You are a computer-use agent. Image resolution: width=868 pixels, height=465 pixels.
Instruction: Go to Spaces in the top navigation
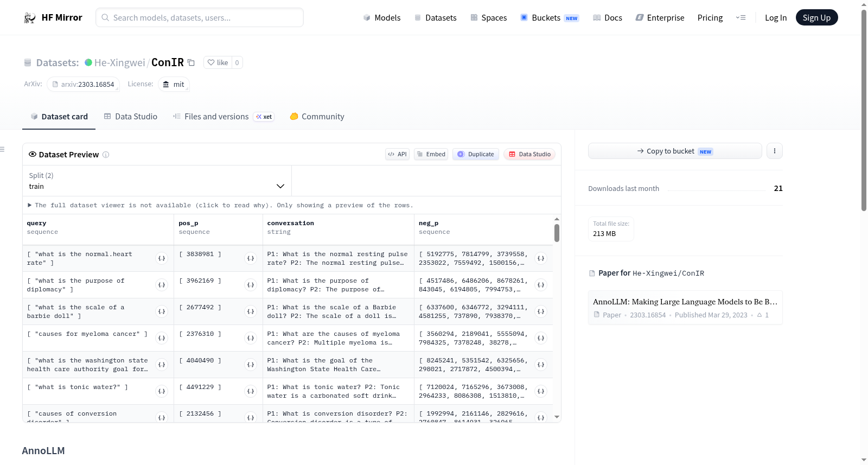pos(489,18)
